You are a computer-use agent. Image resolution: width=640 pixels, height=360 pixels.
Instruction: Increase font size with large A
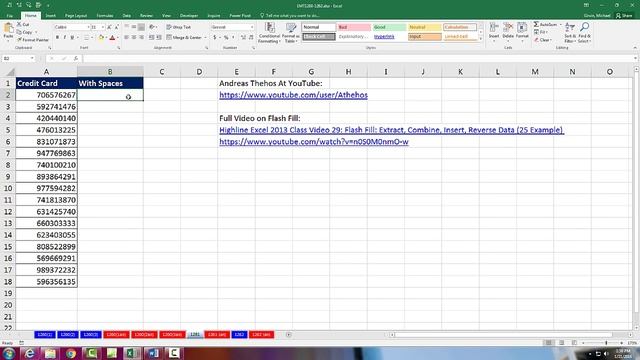tap(109, 27)
